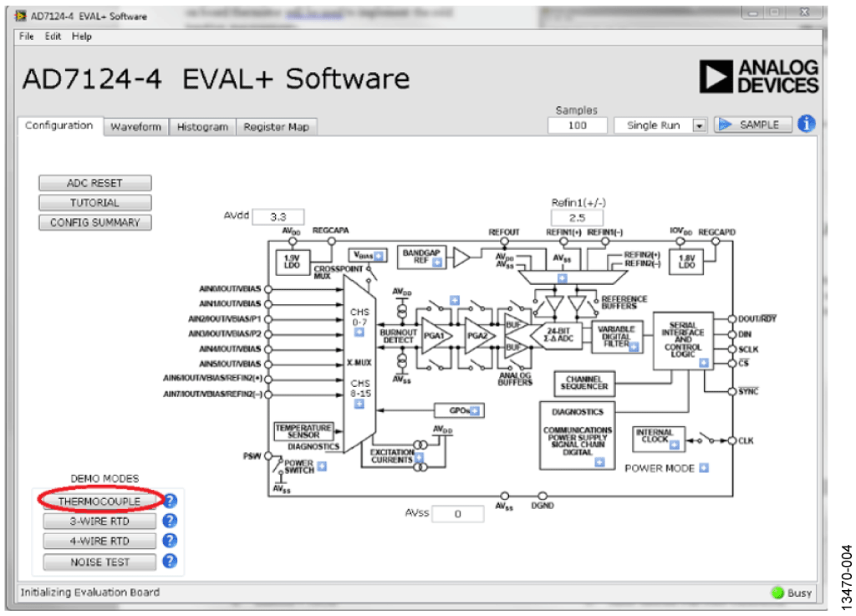The image size is (856, 616).
Task: Switch to the Histogram tab
Action: tap(202, 126)
